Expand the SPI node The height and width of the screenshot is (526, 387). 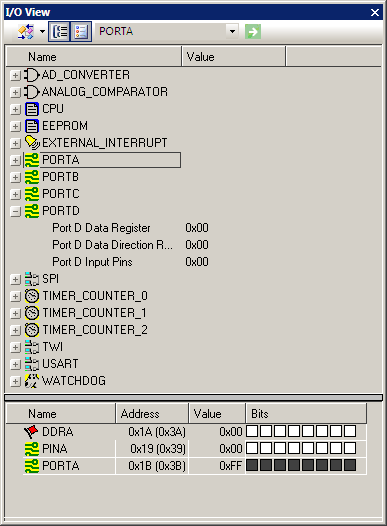[x=15, y=279]
